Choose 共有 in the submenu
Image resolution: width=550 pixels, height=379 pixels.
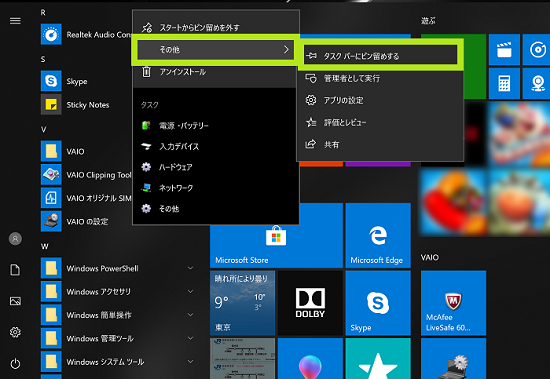[381, 144]
